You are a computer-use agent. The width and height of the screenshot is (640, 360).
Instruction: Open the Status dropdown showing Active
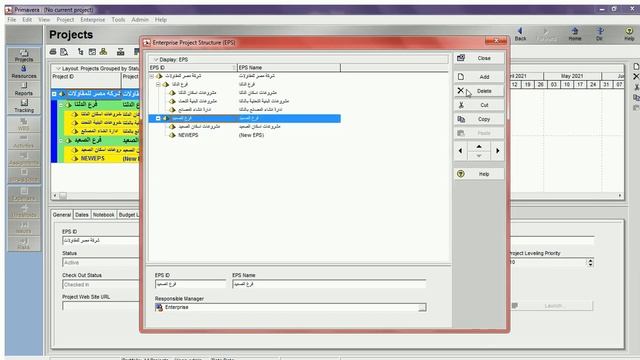(x=100, y=262)
